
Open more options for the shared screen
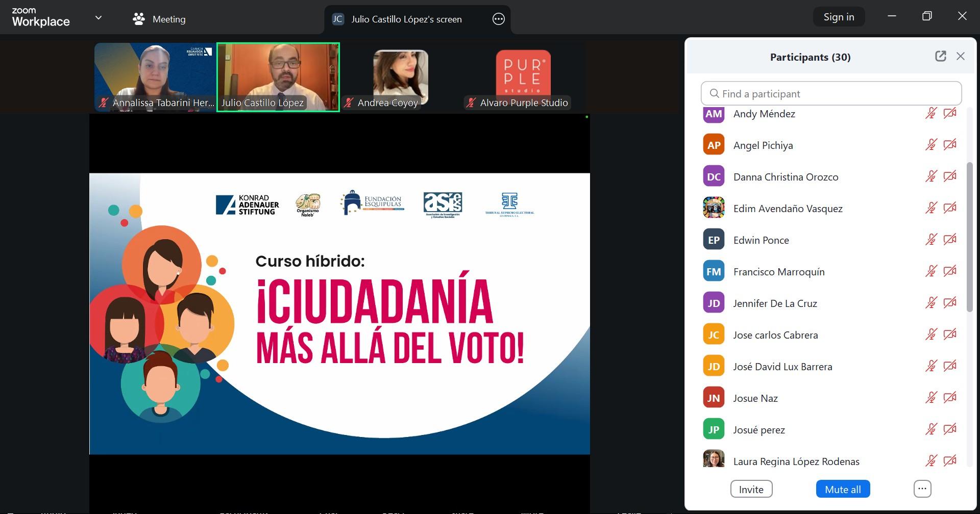(498, 19)
